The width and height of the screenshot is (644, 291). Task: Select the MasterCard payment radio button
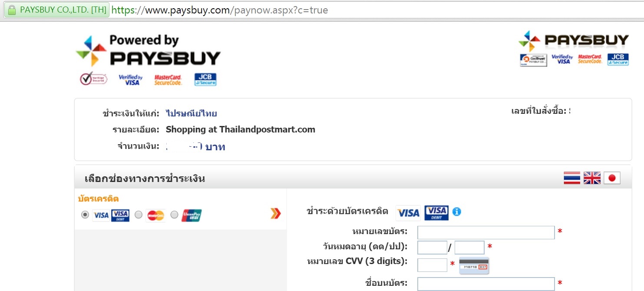click(x=139, y=215)
